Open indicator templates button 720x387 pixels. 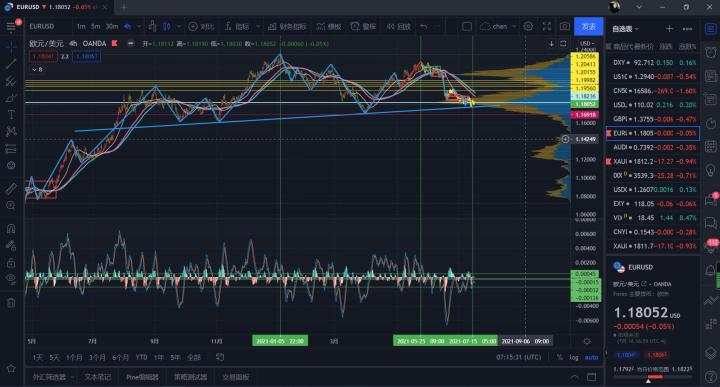pos(329,27)
